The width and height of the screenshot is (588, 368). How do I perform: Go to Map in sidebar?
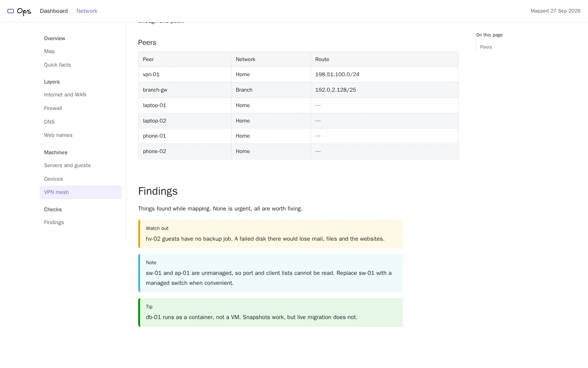49,51
